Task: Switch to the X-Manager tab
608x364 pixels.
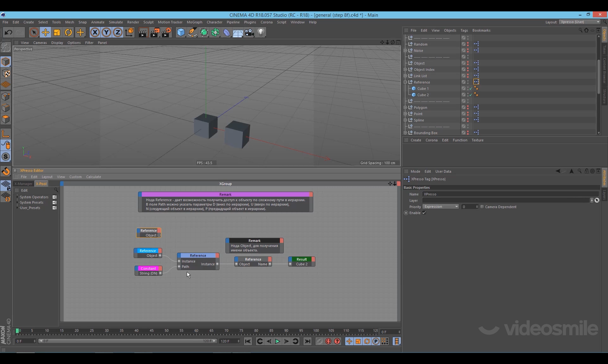Action: [23, 184]
